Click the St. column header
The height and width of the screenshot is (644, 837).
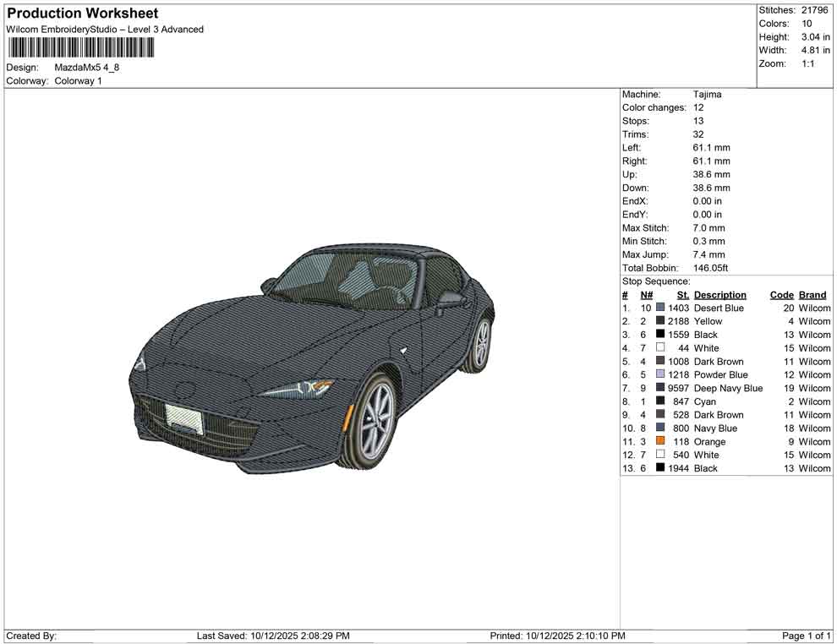pos(682,295)
